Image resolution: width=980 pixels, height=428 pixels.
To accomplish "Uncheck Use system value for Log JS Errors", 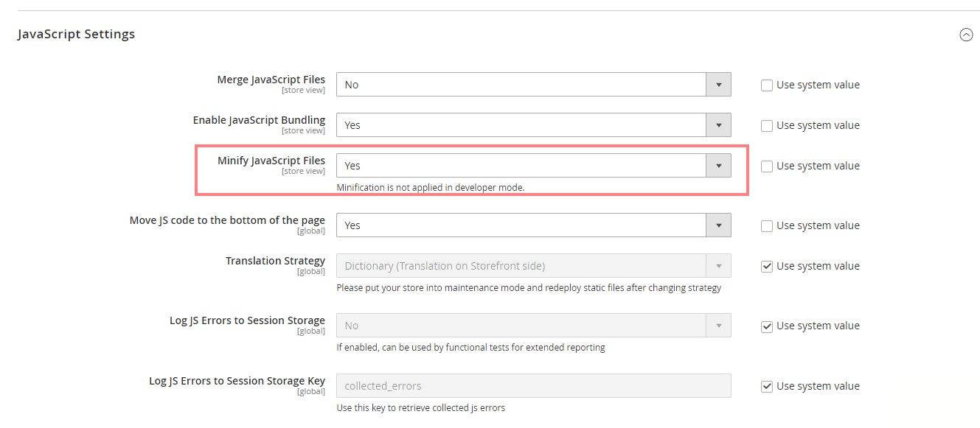I will 767,326.
